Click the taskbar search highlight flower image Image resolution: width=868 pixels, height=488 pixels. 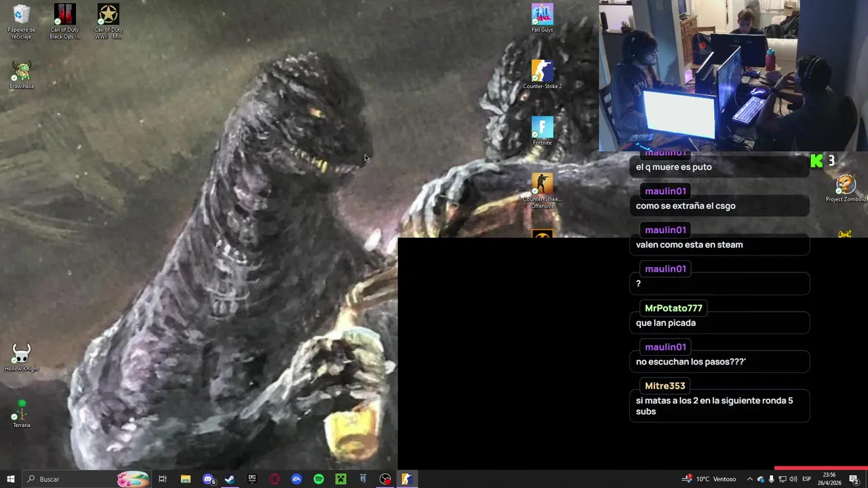tap(133, 479)
